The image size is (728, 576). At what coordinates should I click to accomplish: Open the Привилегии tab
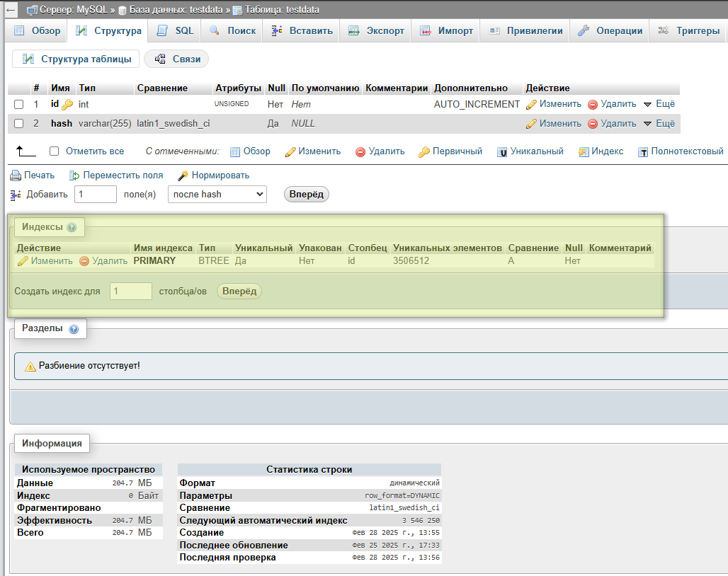click(525, 30)
